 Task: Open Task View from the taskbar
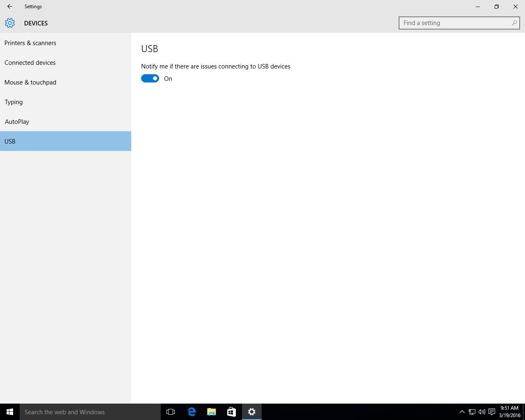coord(171,412)
